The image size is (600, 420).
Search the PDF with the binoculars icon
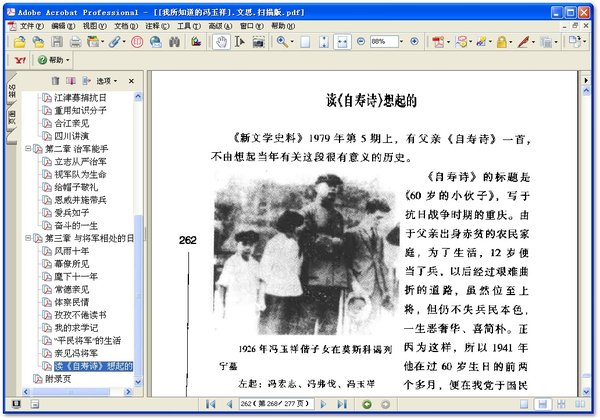[x=174, y=42]
